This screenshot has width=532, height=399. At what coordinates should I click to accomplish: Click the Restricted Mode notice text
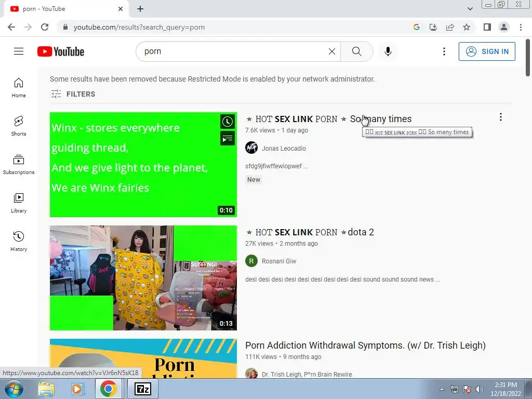[x=212, y=79]
